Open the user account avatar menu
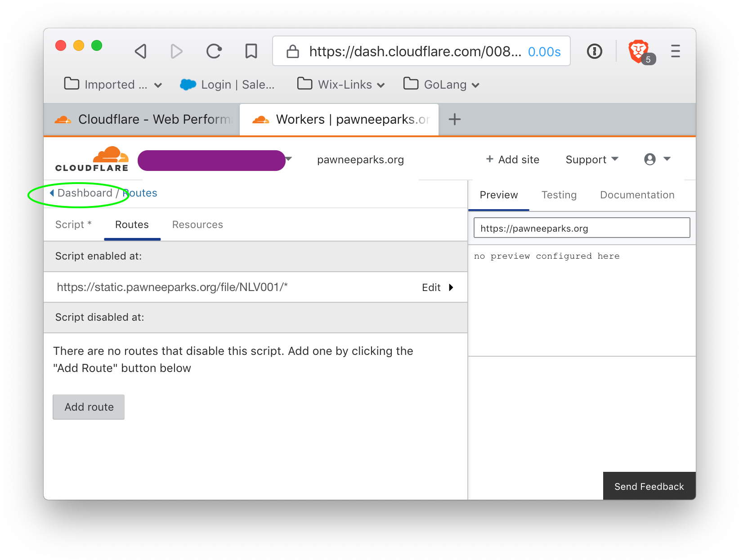This screenshot has height=560, width=739. 657,159
